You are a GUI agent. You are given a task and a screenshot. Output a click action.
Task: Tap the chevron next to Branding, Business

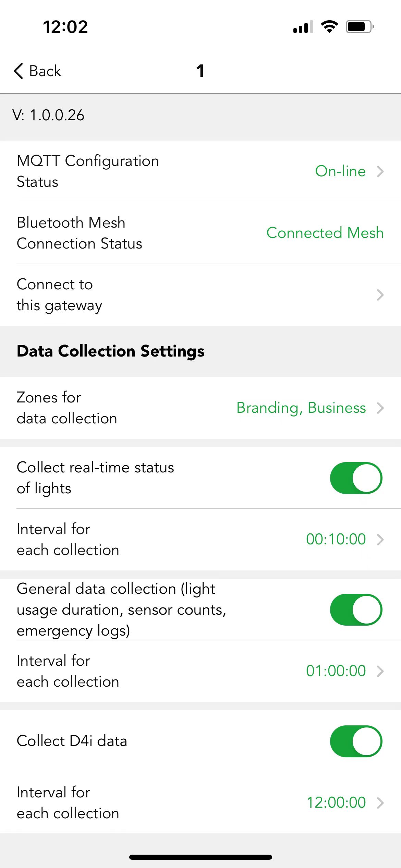point(380,408)
